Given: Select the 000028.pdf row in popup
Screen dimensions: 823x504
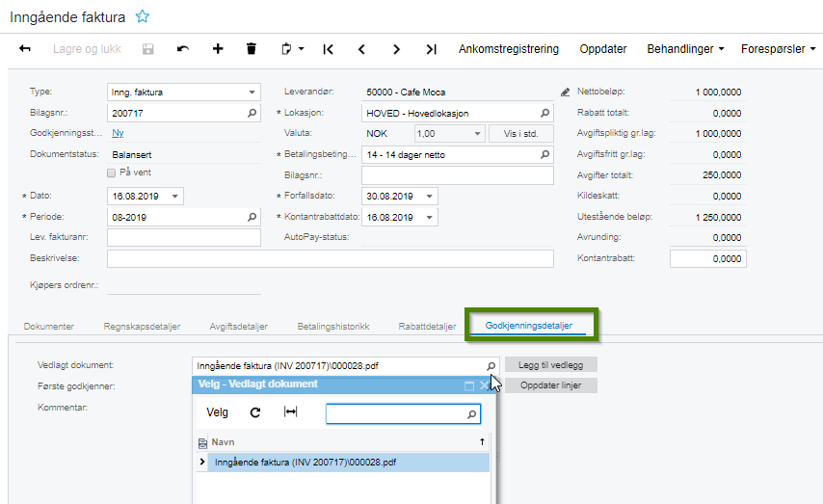Looking at the screenshot, I should 305,463.
